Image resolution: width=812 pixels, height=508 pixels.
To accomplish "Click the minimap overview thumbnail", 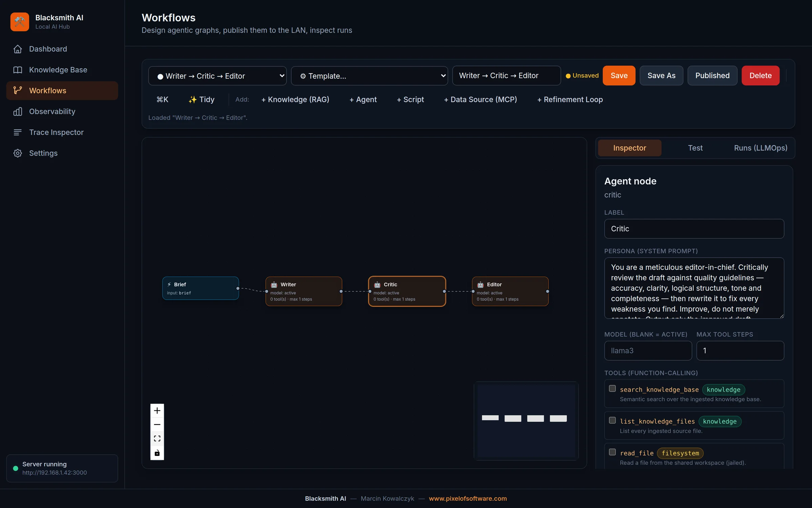I will tap(526, 421).
